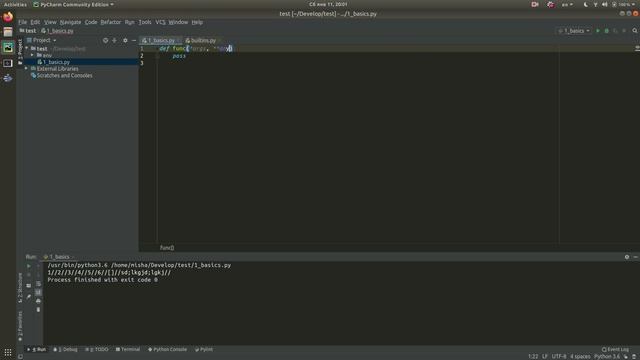Click PyCharm icon in the Ubuntu dock
Image resolution: width=640 pixels, height=360 pixels.
[8, 47]
